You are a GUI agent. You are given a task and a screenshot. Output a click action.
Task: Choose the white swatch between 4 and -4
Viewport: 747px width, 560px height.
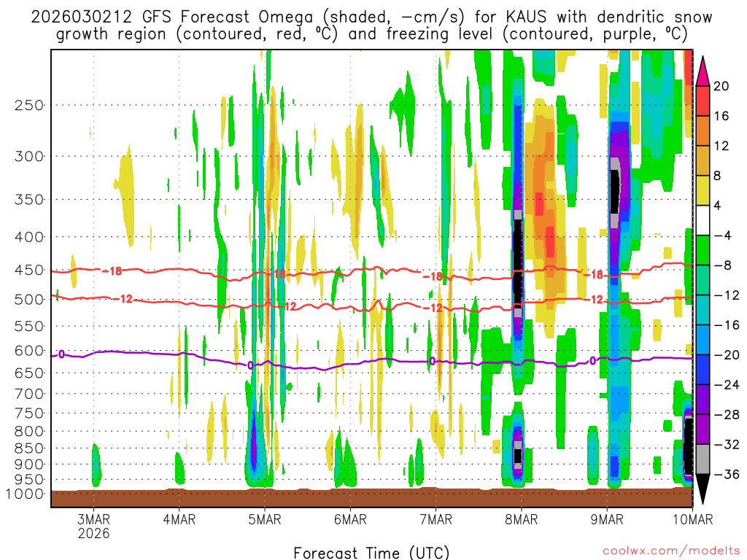click(703, 220)
